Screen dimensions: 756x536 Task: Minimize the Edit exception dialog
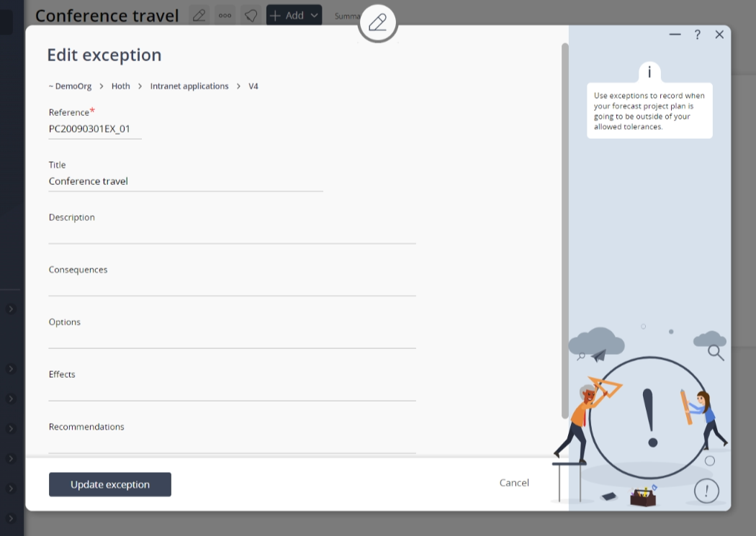point(675,35)
